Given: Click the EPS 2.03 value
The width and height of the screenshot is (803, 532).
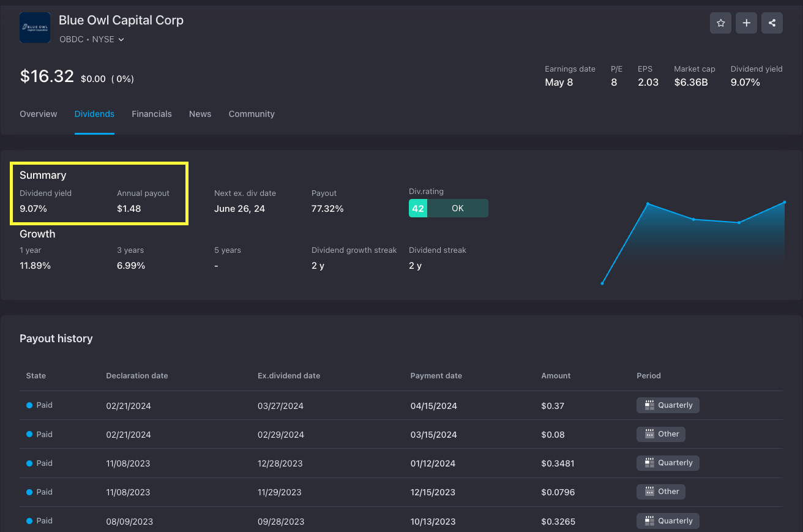Looking at the screenshot, I should (x=648, y=82).
